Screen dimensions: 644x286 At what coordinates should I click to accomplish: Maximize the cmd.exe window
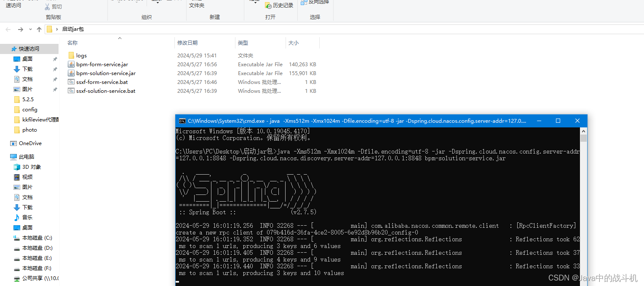click(558, 121)
